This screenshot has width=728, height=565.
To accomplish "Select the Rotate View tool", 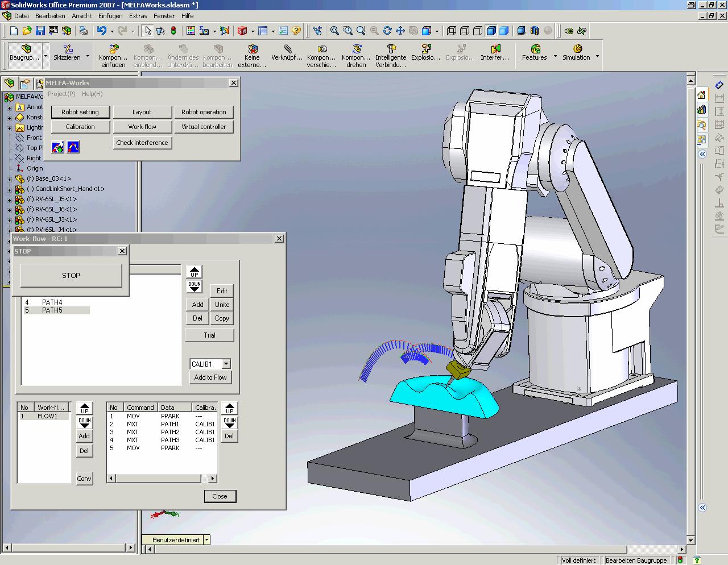I will [x=387, y=31].
